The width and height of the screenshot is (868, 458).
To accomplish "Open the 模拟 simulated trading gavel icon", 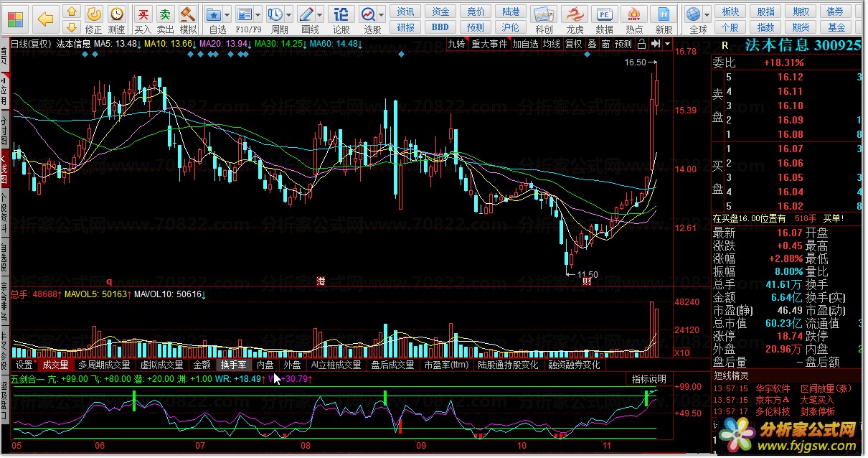I will 188,19.
